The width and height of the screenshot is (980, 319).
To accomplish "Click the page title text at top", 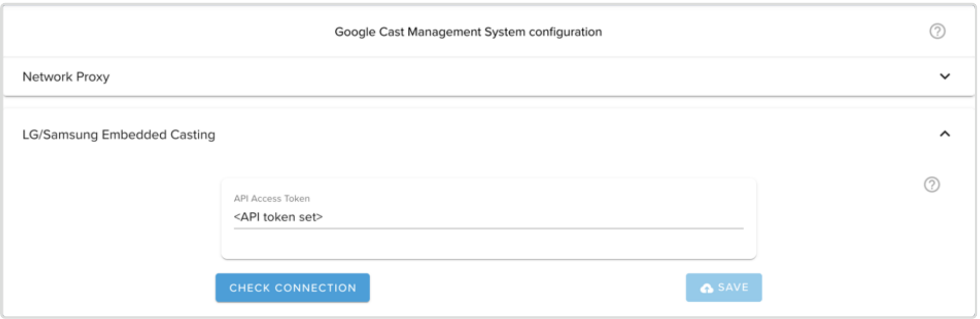I will click(468, 32).
